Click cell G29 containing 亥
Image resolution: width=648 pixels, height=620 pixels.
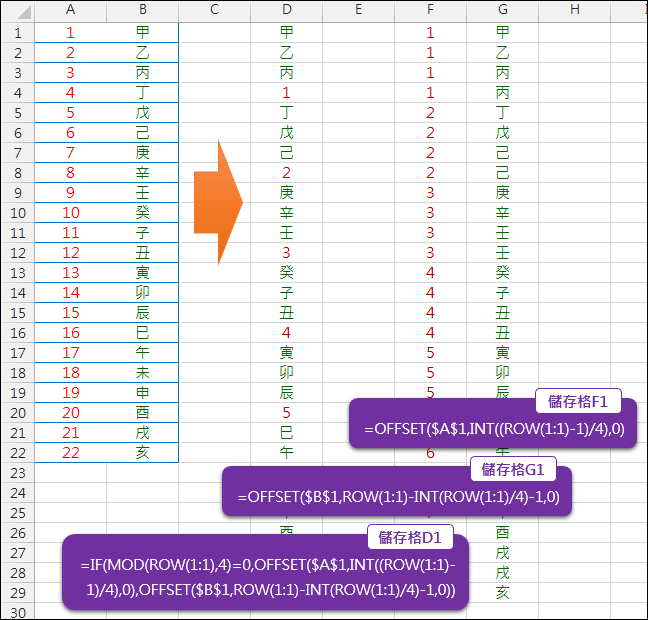(503, 593)
